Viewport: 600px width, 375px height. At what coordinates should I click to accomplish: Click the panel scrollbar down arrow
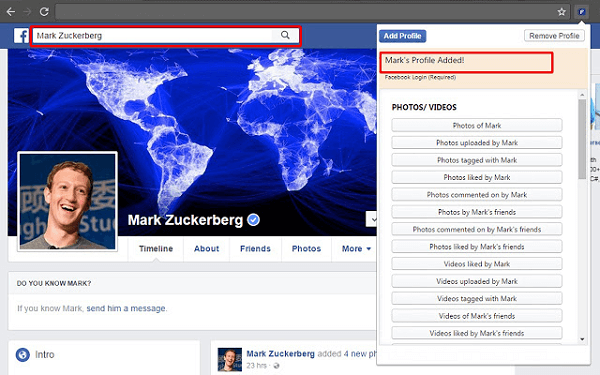point(582,339)
